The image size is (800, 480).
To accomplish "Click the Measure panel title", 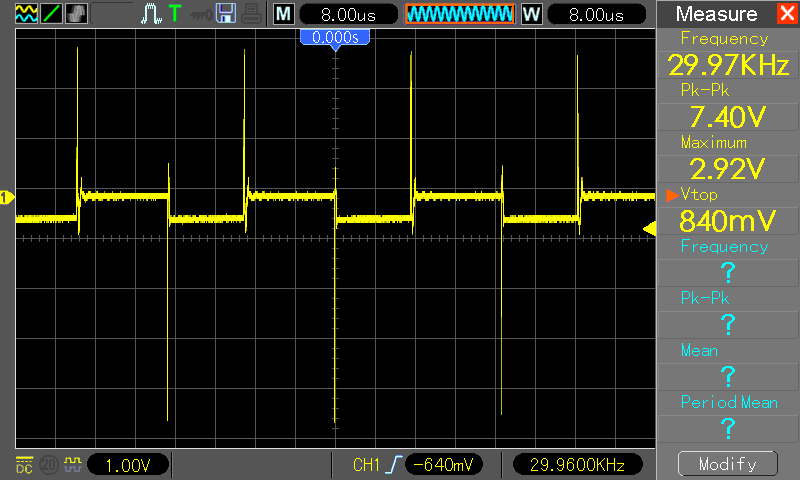I will 716,14.
